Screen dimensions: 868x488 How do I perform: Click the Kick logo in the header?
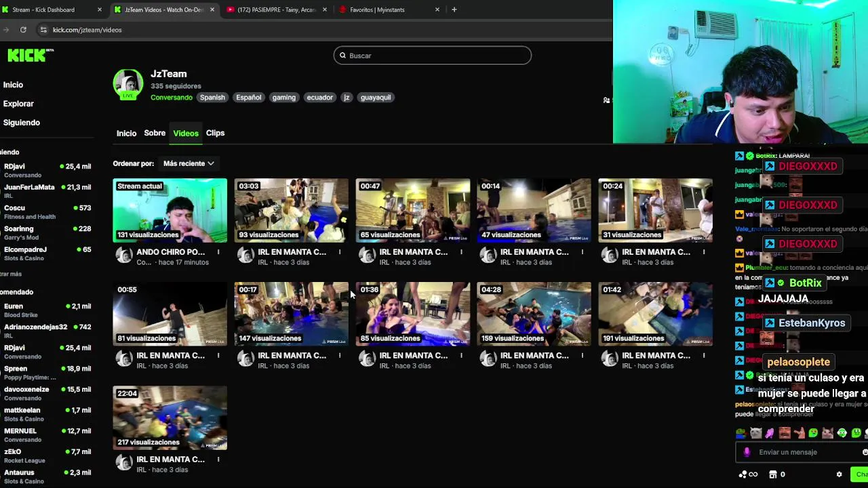point(31,56)
